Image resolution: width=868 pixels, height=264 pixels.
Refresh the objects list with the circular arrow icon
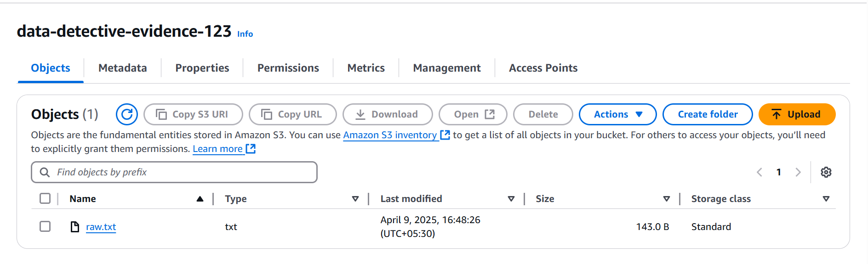coord(127,114)
